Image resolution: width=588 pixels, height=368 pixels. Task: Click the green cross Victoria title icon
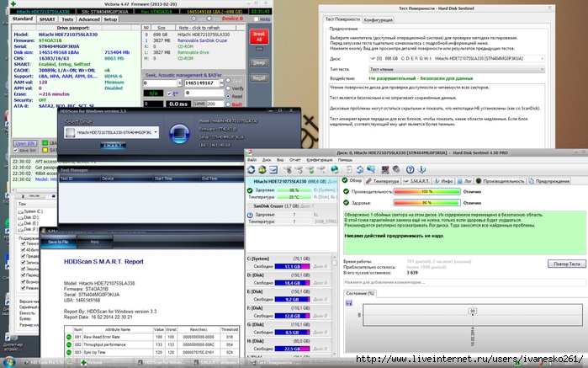tap(13, 3)
